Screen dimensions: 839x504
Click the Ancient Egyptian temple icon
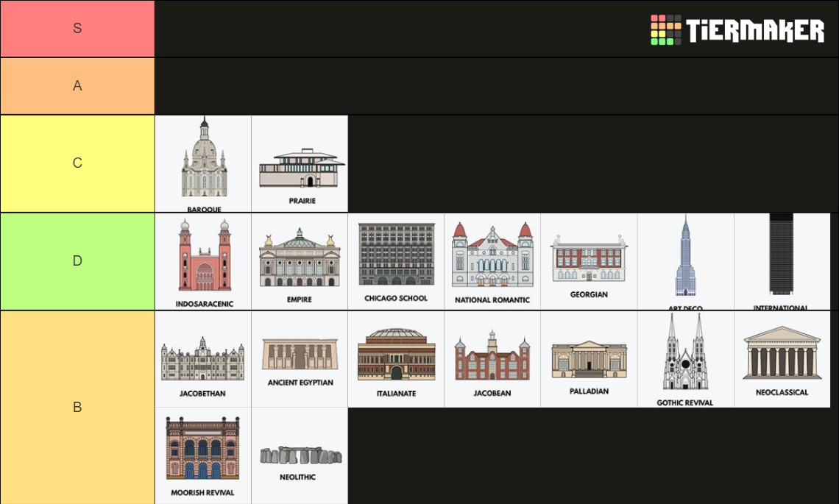click(300, 355)
